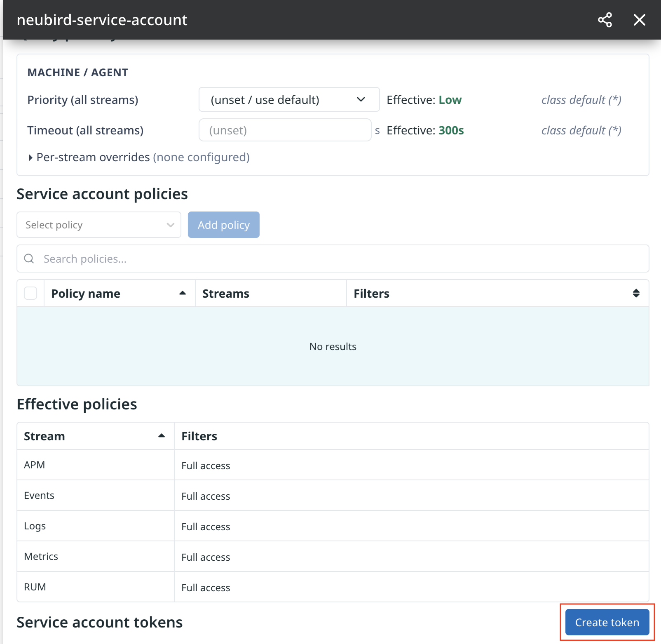Click class default (*) beside Timeout
Viewport: 661px width, 644px height.
(581, 130)
